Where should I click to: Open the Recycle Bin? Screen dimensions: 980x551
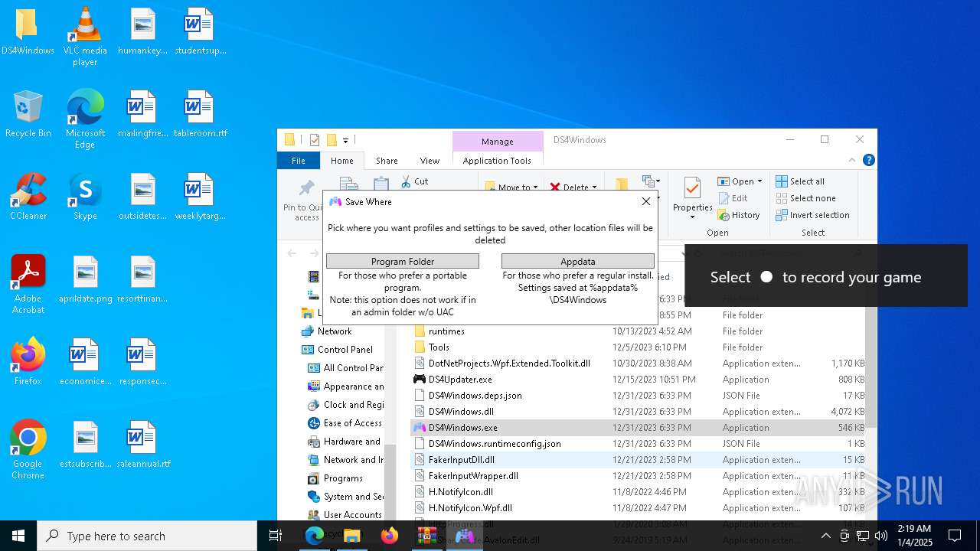28,115
